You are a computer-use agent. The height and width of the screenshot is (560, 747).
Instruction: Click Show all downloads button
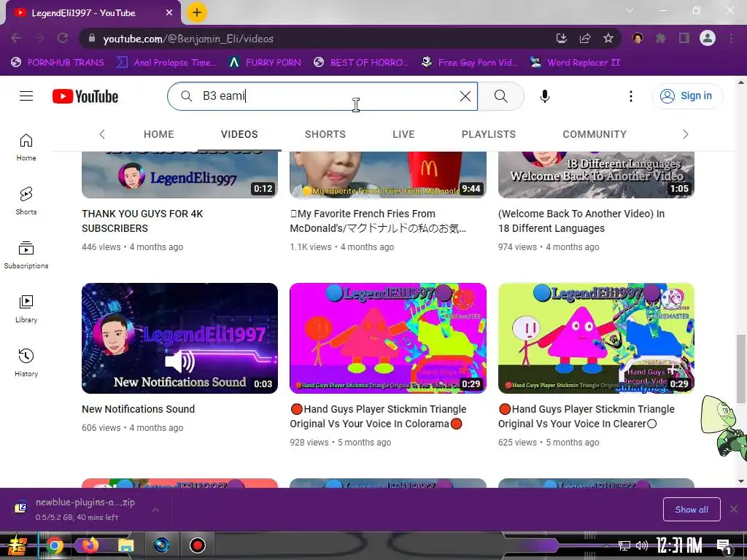(x=692, y=510)
